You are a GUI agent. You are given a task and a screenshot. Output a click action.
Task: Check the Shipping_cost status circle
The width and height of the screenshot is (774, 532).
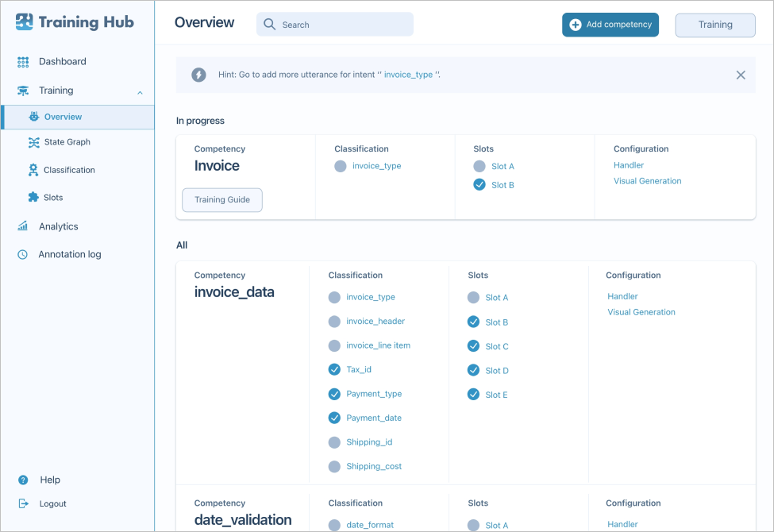pos(334,466)
